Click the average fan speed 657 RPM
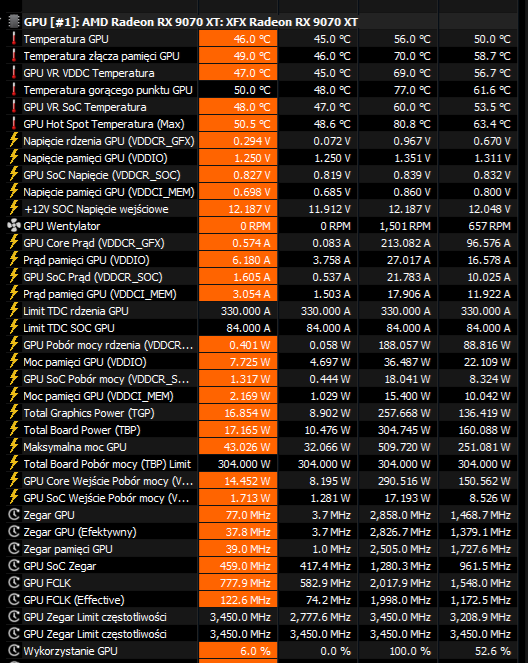 [489, 226]
